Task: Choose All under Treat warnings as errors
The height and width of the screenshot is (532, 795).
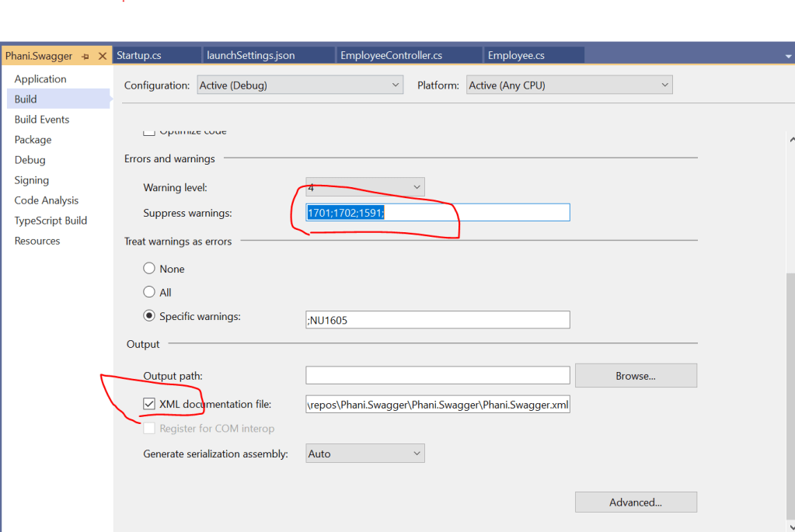Action: pyautogui.click(x=149, y=293)
